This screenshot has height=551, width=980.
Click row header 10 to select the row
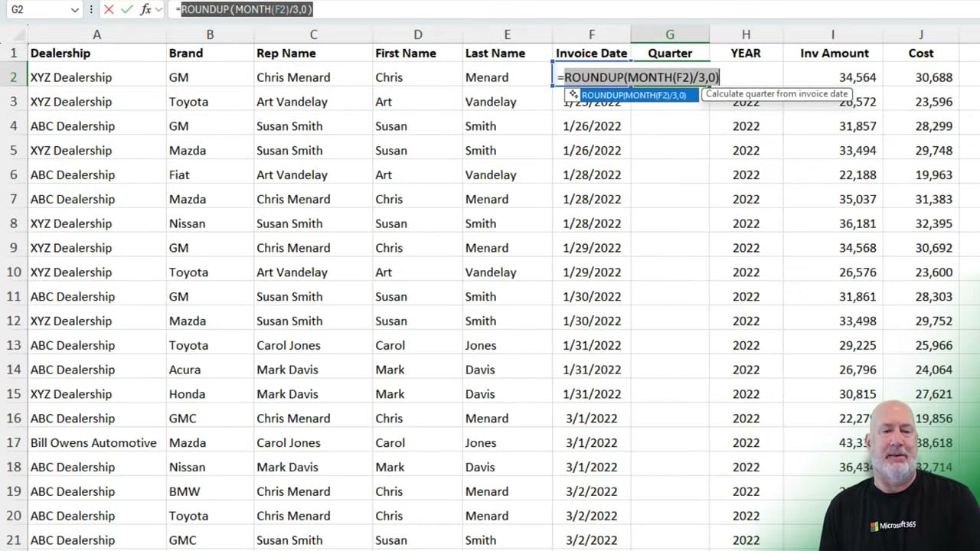pos(13,272)
